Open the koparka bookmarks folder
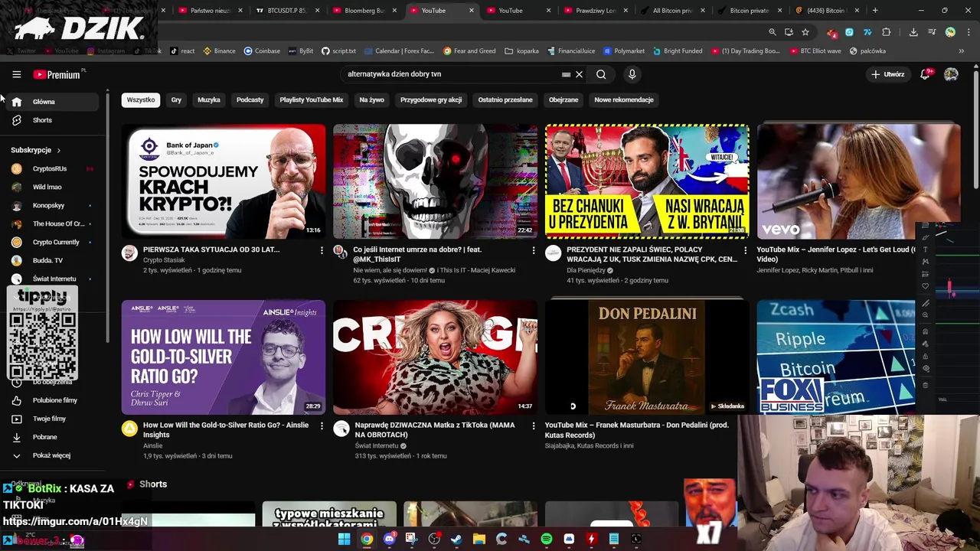This screenshot has height=551, width=980. [x=522, y=51]
